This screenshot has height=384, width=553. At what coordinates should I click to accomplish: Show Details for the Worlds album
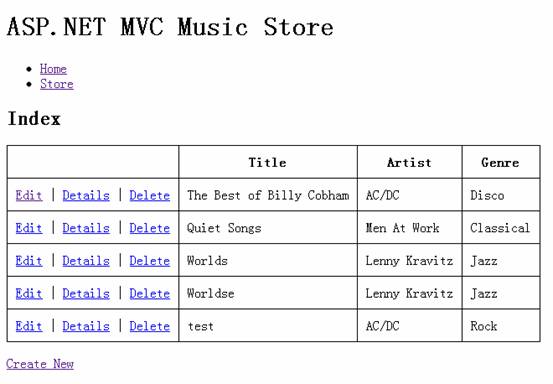click(86, 261)
